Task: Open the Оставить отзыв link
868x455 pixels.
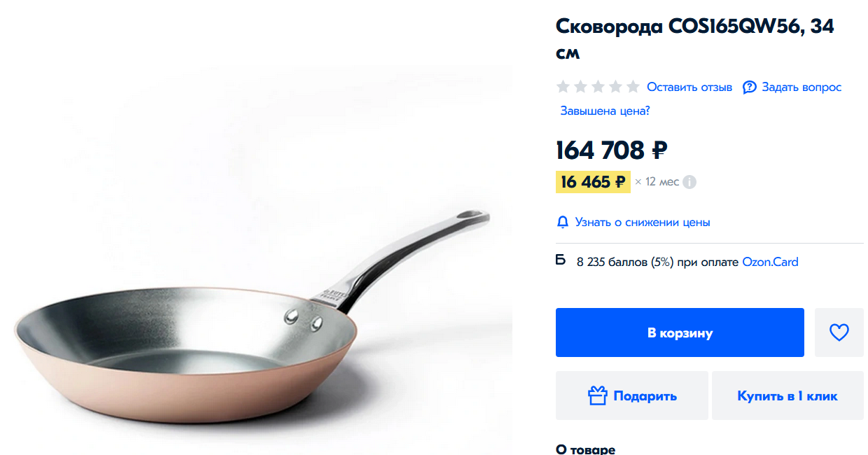Action: 689,87
